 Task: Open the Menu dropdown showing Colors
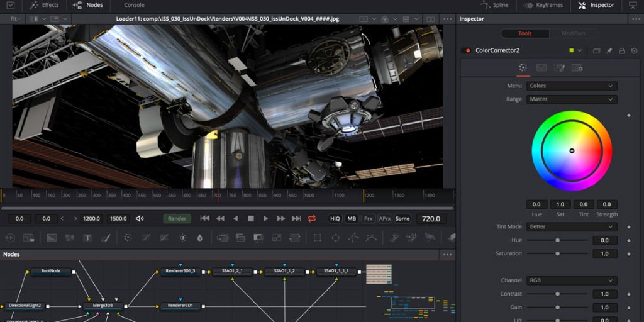pyautogui.click(x=572, y=86)
